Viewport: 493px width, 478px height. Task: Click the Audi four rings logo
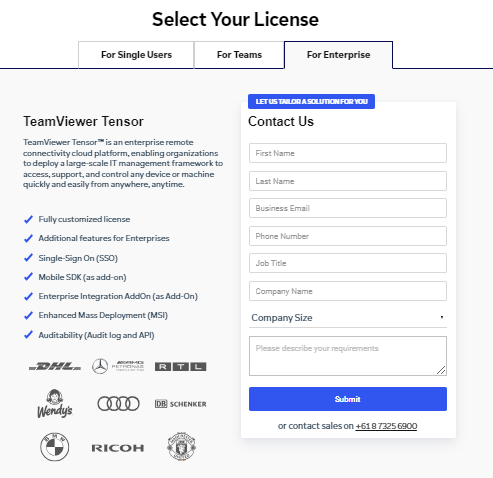(118, 404)
